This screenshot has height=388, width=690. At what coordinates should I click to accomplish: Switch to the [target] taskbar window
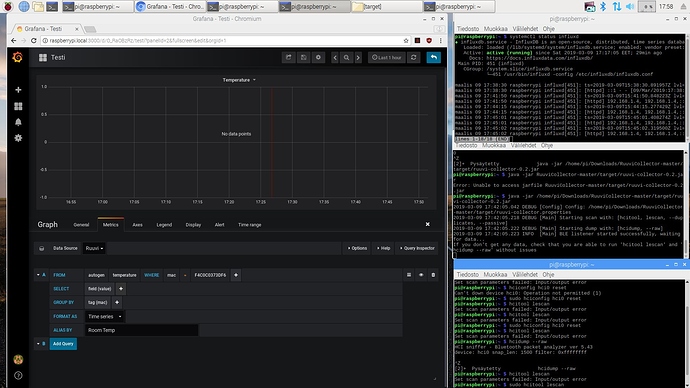386,6
